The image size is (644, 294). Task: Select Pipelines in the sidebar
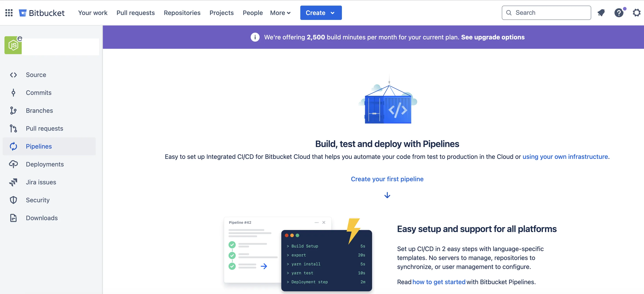coord(49,146)
